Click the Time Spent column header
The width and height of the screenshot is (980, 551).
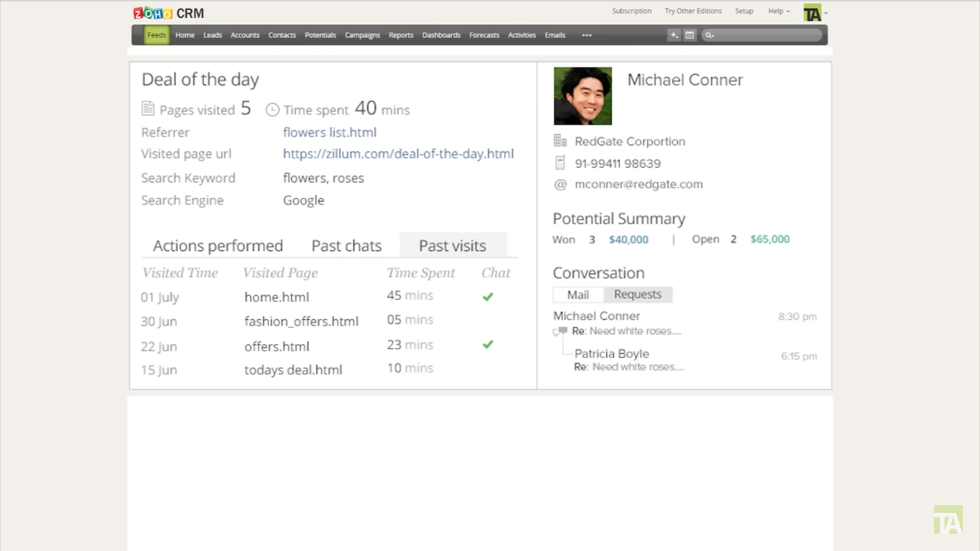(x=421, y=273)
